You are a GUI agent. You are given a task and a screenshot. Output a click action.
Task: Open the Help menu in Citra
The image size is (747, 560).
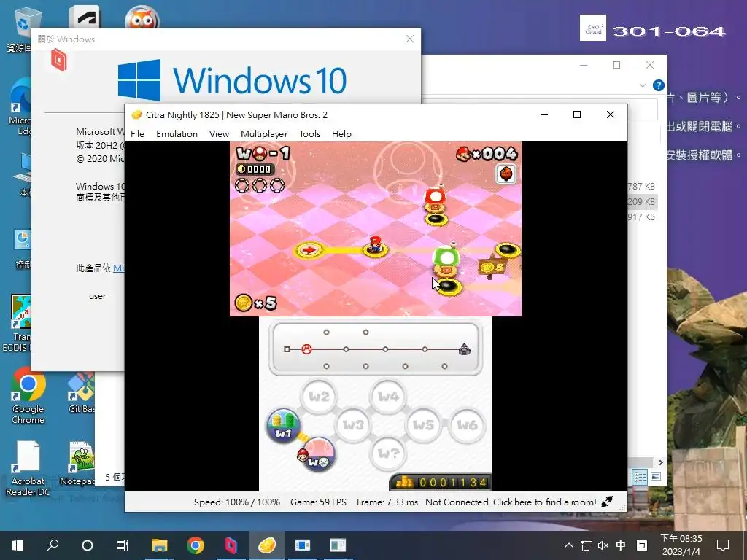pyautogui.click(x=341, y=134)
